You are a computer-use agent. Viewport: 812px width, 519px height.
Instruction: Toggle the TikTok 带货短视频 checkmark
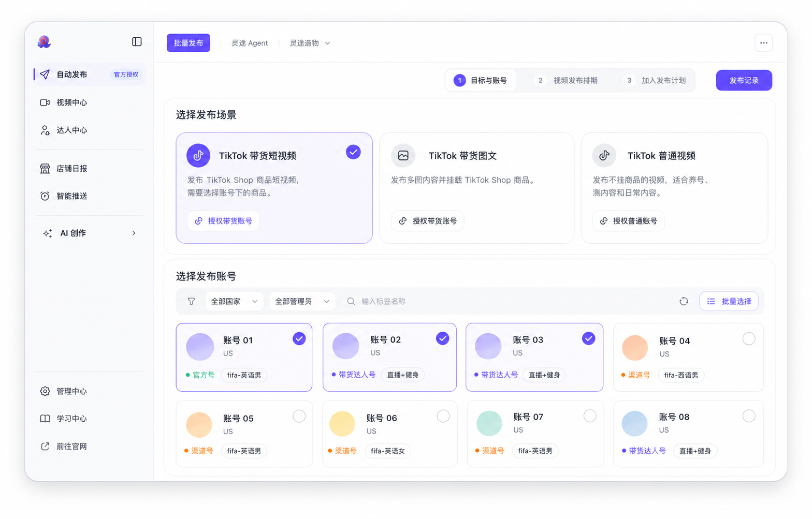tap(353, 152)
